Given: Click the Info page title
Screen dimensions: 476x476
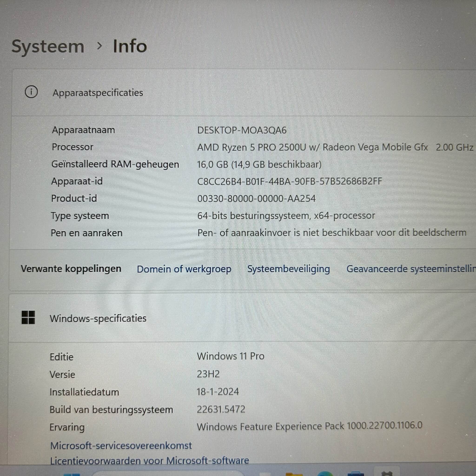Looking at the screenshot, I should tap(130, 46).
